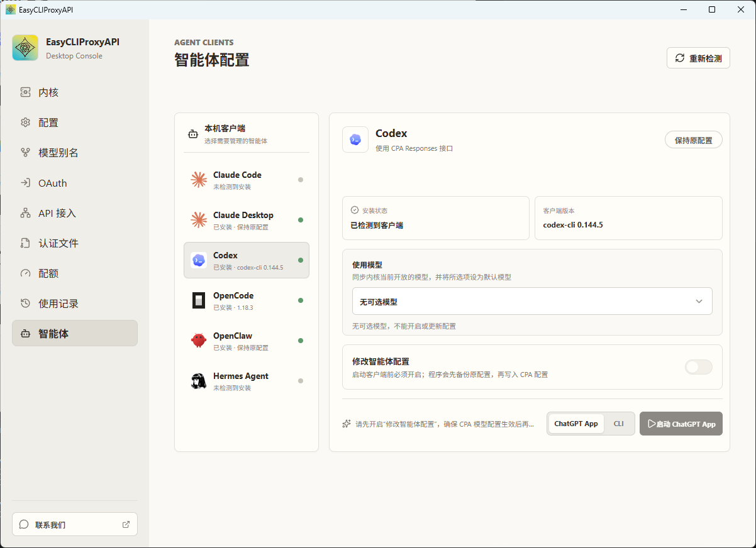Click the OpenClaw red creature icon
This screenshot has width=756, height=548.
(x=199, y=341)
